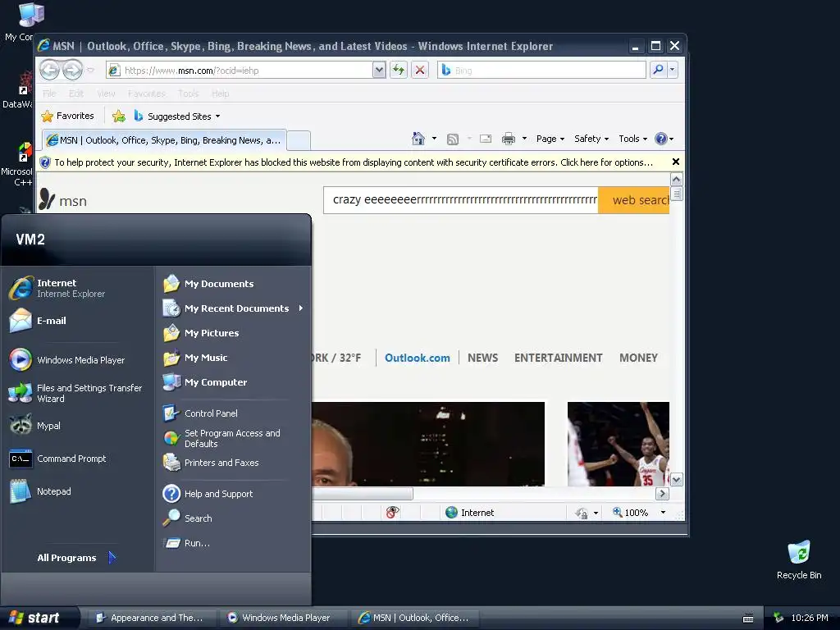Expand All Programs in the Start menu
Image resolution: width=840 pixels, height=630 pixels.
pyautogui.click(x=76, y=558)
